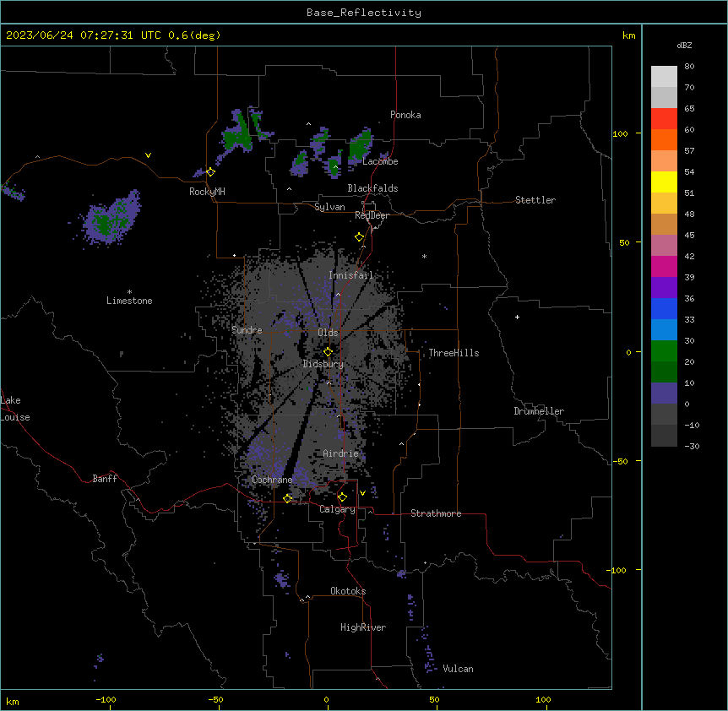Click the HighRiver label

(363, 627)
